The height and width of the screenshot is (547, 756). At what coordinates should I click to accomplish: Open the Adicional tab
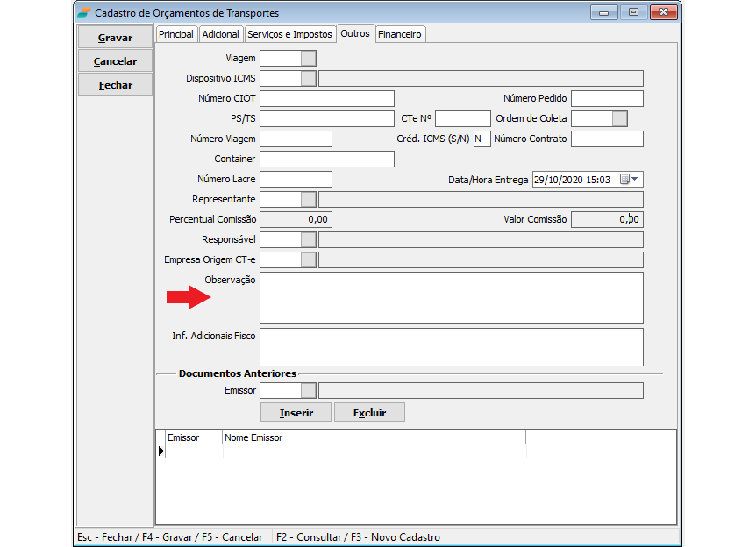(220, 34)
